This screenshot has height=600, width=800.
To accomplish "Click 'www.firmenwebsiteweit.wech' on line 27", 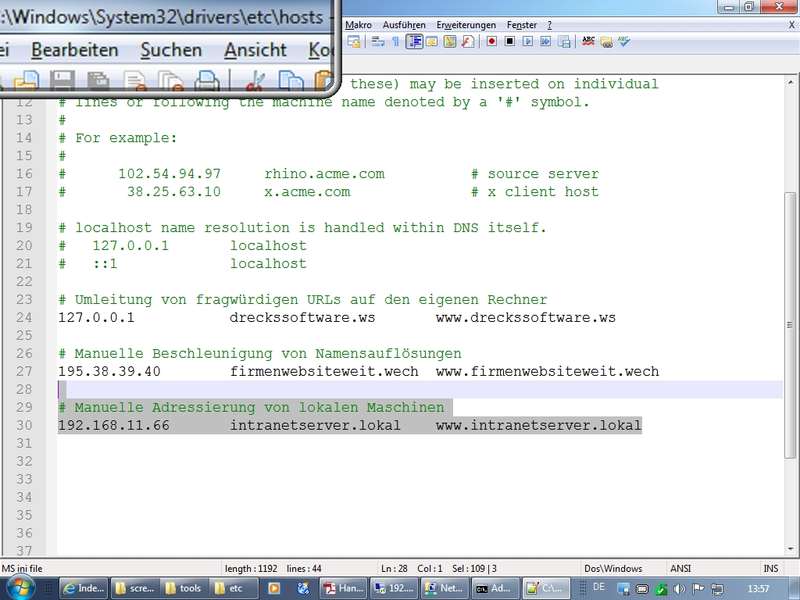I will point(547,371).
